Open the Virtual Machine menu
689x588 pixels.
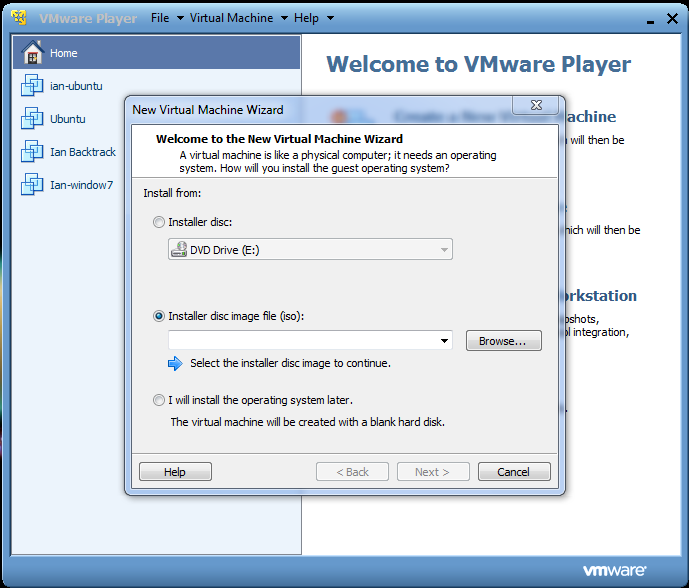tap(232, 18)
